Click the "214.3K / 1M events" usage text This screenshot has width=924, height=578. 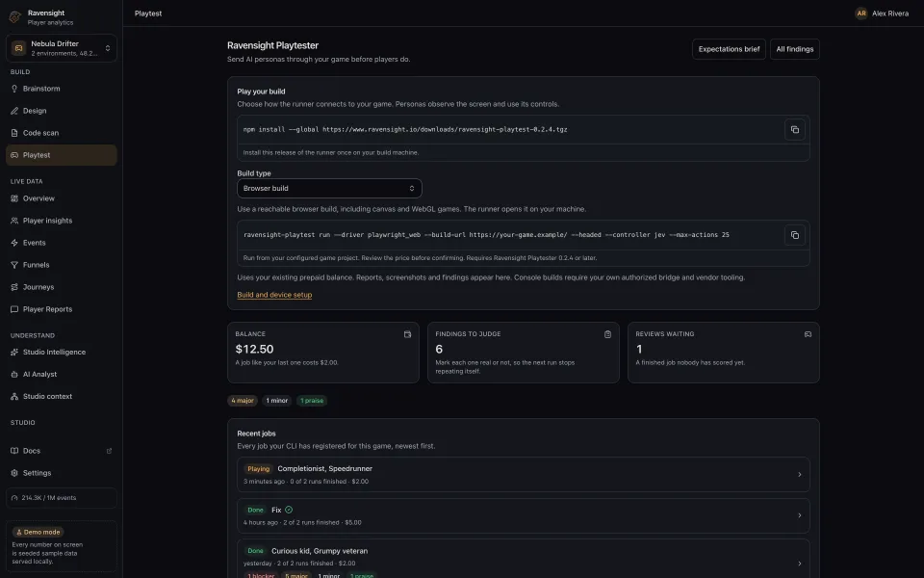(x=49, y=498)
